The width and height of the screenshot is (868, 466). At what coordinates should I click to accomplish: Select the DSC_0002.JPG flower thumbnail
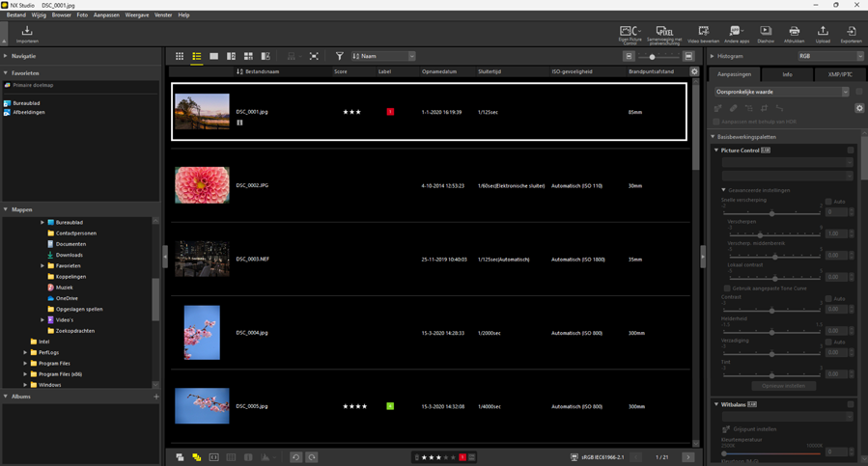[202, 185]
